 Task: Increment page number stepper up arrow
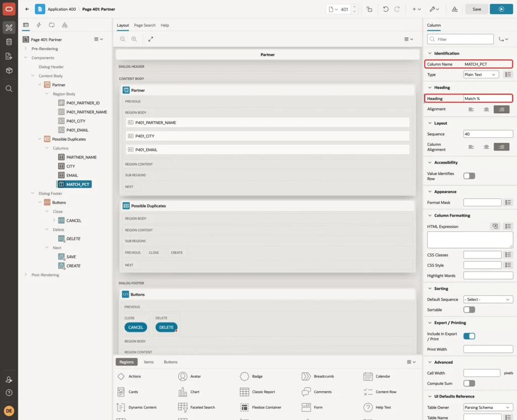coord(354,7)
